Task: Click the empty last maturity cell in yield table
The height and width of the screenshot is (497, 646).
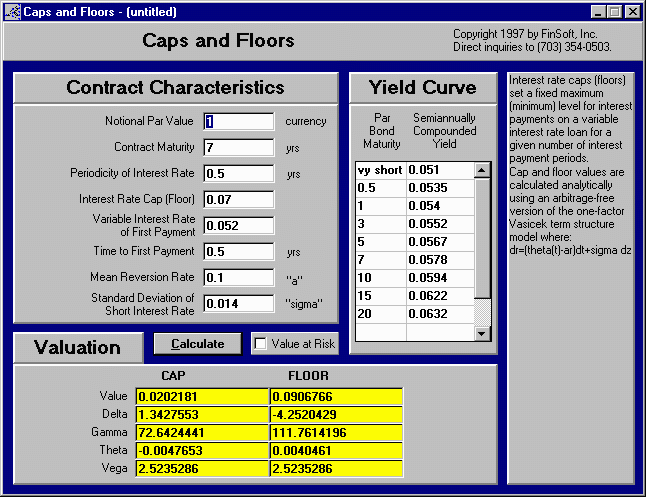Action: tap(381, 332)
